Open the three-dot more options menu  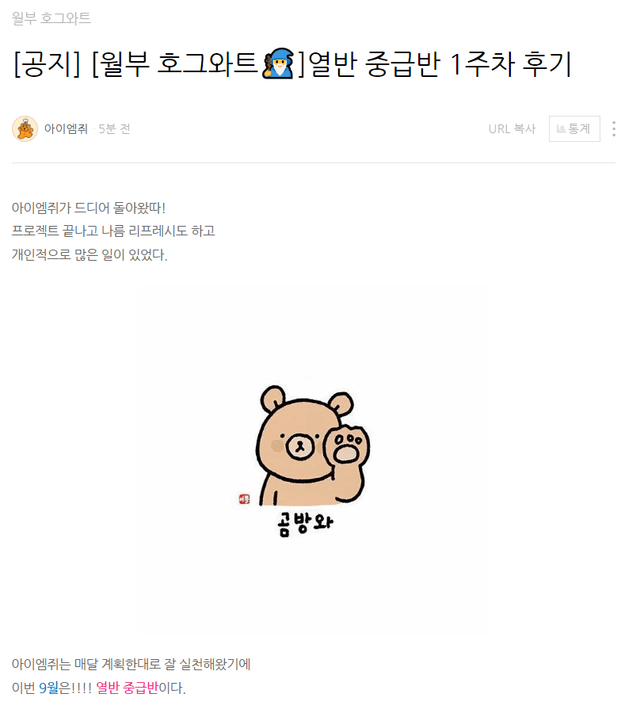pos(614,129)
